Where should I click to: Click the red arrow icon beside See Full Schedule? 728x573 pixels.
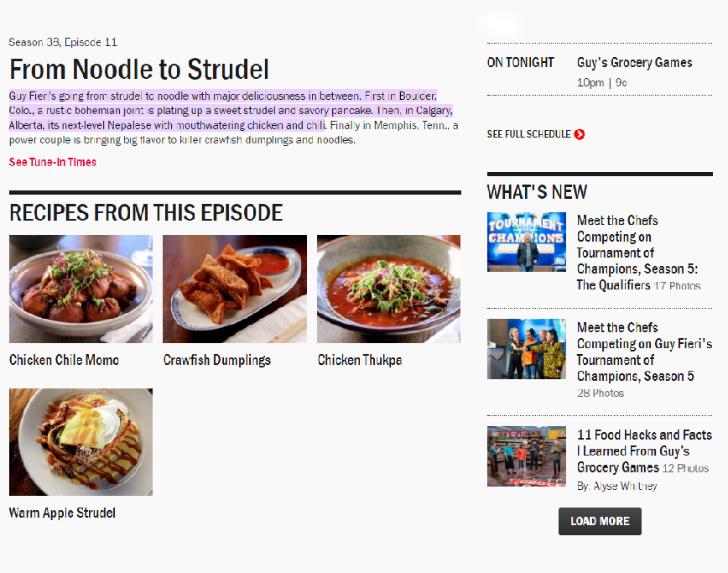click(x=579, y=134)
